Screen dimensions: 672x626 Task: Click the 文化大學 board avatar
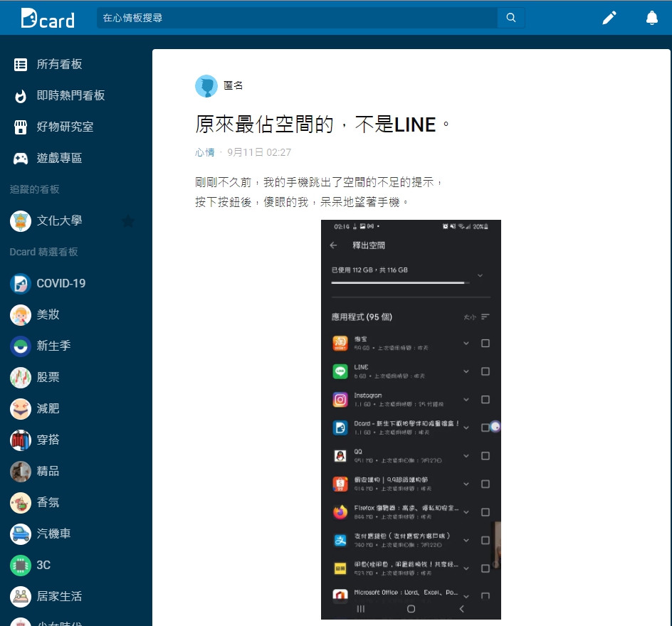(x=21, y=221)
